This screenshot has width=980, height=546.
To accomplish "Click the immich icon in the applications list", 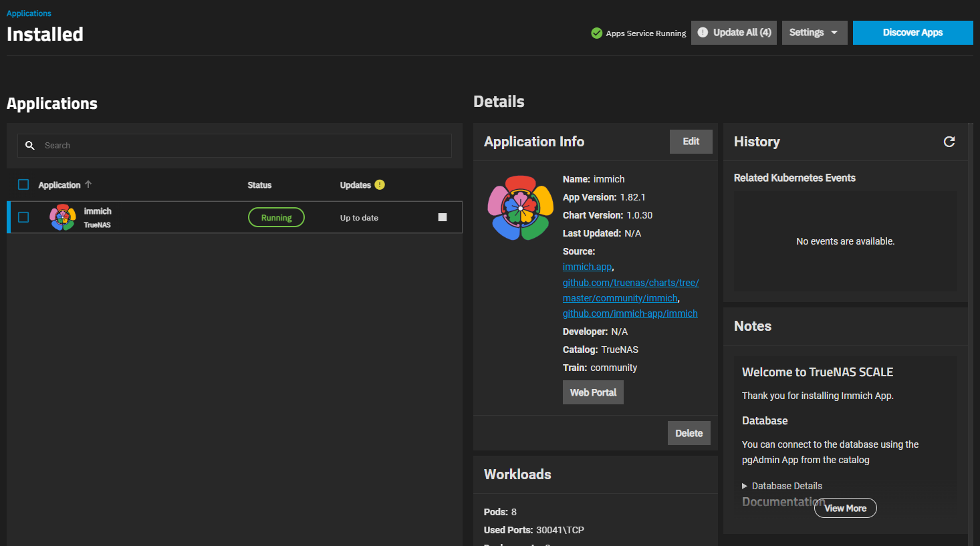I will click(63, 217).
